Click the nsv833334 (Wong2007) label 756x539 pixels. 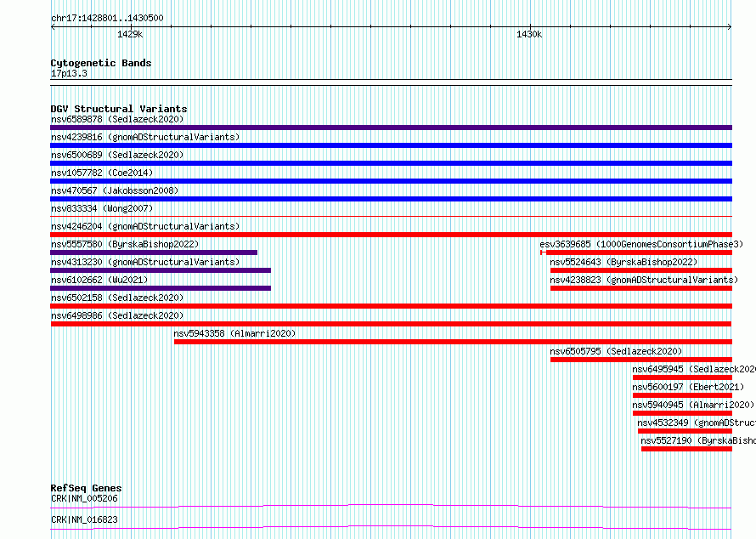point(102,208)
